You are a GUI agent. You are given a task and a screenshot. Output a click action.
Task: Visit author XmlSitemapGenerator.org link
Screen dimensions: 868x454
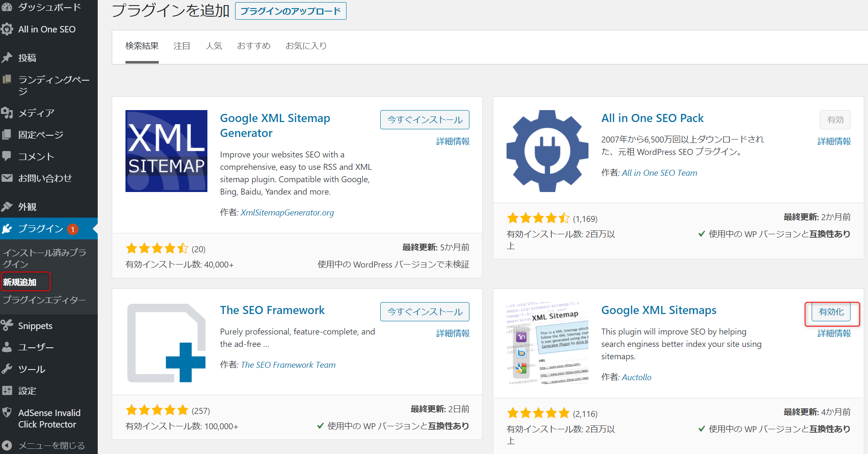click(x=287, y=212)
